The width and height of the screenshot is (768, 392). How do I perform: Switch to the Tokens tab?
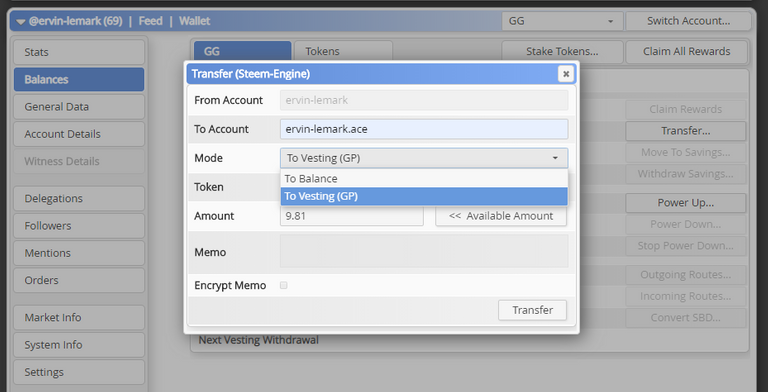point(343,51)
